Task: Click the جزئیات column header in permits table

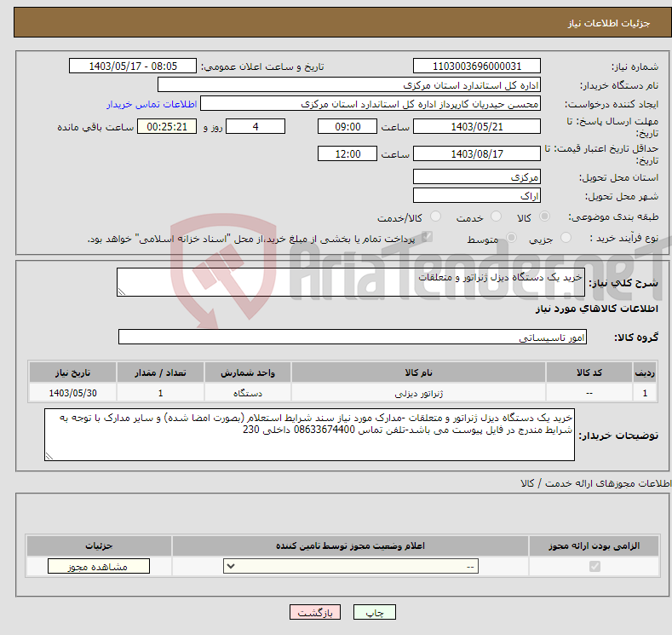Action: point(99,546)
